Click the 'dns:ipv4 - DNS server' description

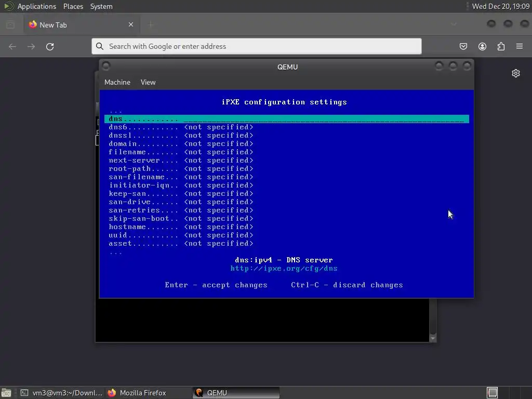click(284, 260)
